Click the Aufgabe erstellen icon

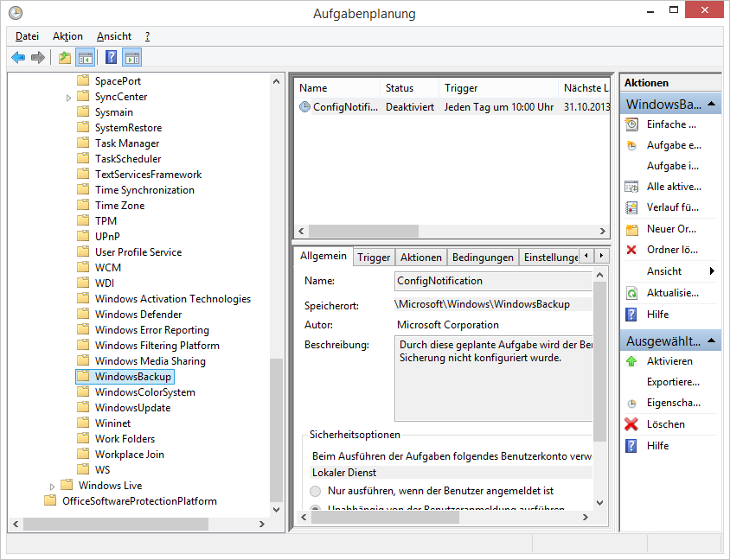(631, 145)
